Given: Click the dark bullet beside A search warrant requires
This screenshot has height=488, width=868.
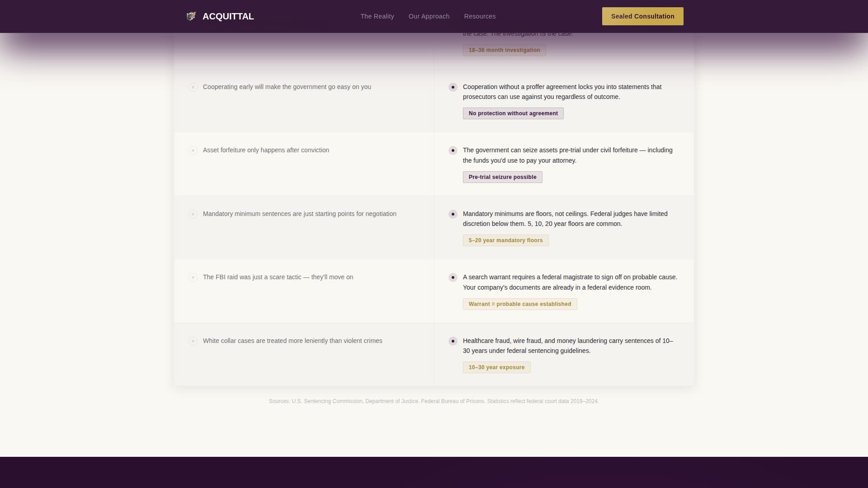Looking at the screenshot, I should [x=453, y=277].
